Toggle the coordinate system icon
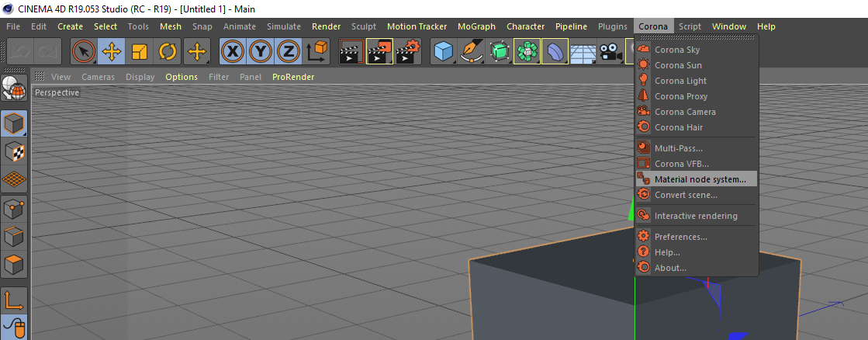Image resolution: width=868 pixels, height=340 pixels. (316, 52)
